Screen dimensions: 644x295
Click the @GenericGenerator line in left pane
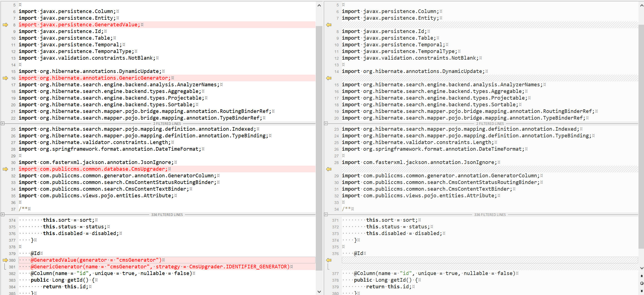coord(161,267)
